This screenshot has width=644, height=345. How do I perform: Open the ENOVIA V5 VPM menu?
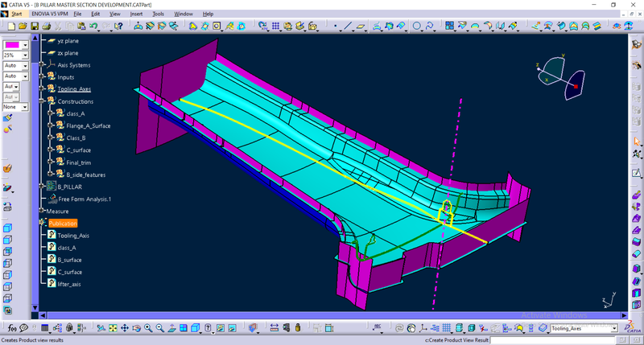coord(47,14)
